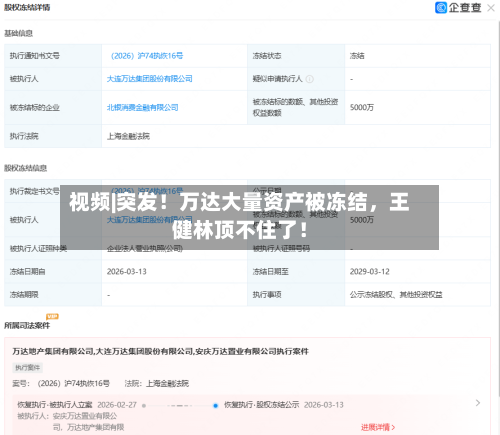
Task: Select the blue 股权冻结公示 timeline dot
Action: pos(215,405)
